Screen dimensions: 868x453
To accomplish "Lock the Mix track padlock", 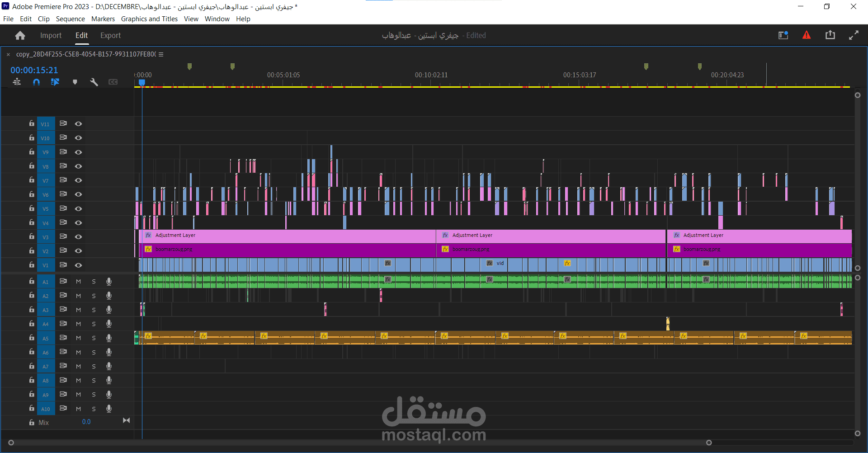I will (x=32, y=422).
